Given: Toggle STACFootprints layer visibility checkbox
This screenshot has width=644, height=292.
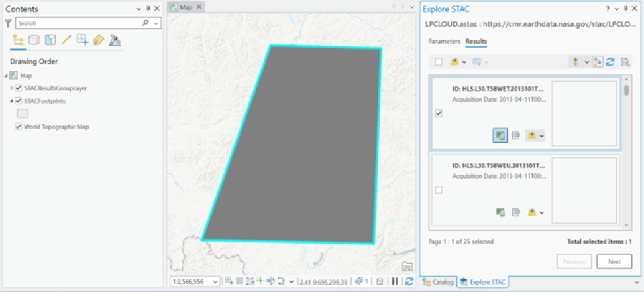Looking at the screenshot, I should [x=19, y=100].
